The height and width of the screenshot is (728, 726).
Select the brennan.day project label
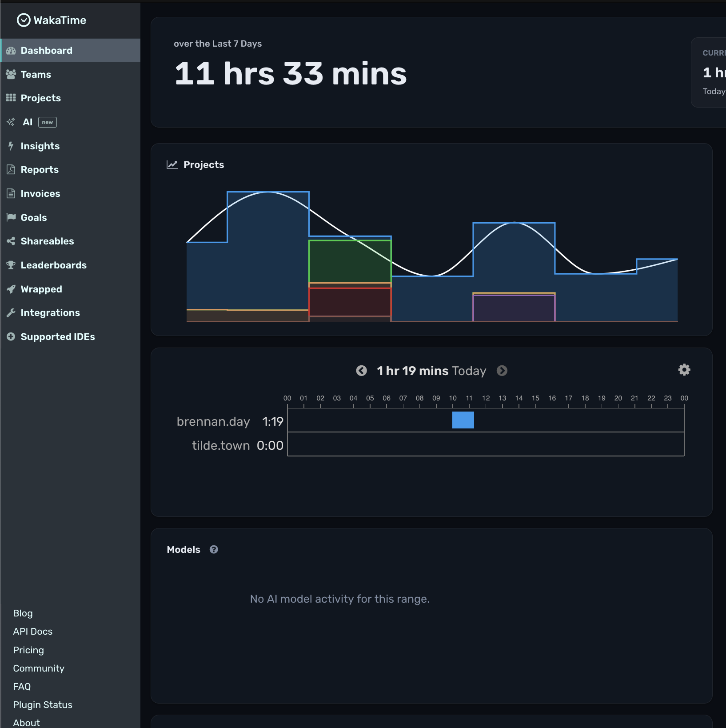coord(213,421)
